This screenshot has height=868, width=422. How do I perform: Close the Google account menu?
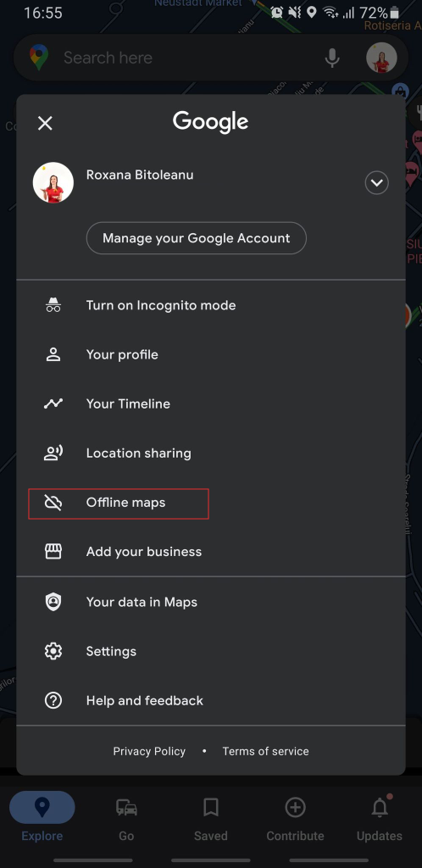[45, 123]
